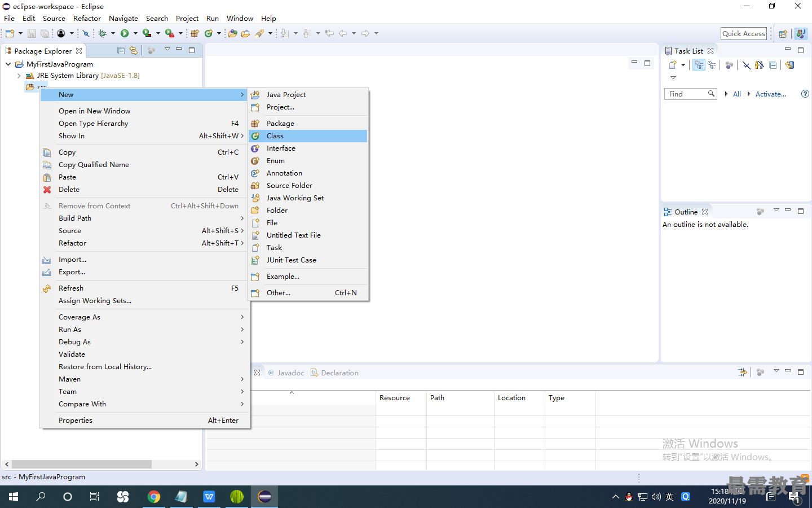Click the New Java Package toolbar icon
This screenshot has height=508, width=812.
[x=195, y=33]
